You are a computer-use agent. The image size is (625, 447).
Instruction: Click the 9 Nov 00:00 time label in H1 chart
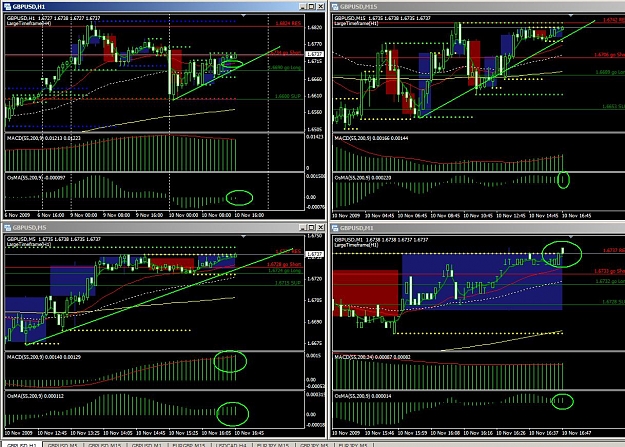(x=83, y=215)
